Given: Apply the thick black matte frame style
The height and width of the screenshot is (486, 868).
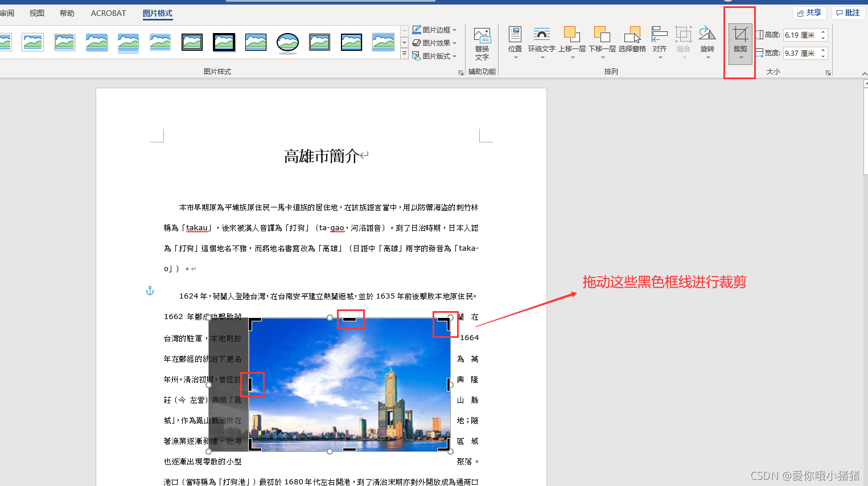Looking at the screenshot, I should click(x=224, y=42).
